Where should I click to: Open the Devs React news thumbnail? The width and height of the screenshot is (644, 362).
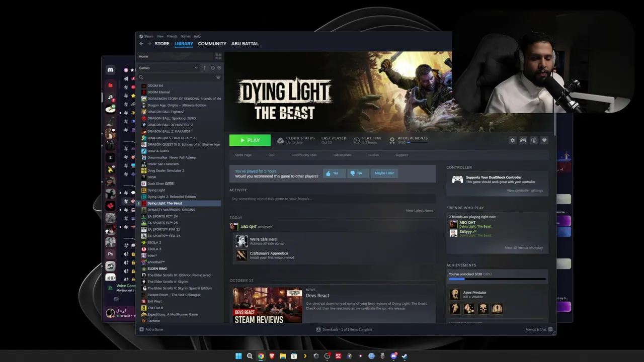pyautogui.click(x=267, y=305)
